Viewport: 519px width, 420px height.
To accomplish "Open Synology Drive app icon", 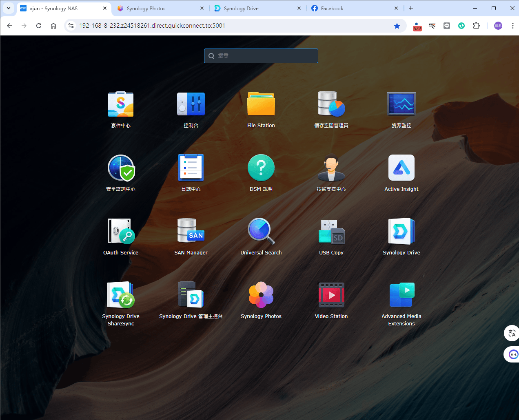I will pyautogui.click(x=401, y=231).
